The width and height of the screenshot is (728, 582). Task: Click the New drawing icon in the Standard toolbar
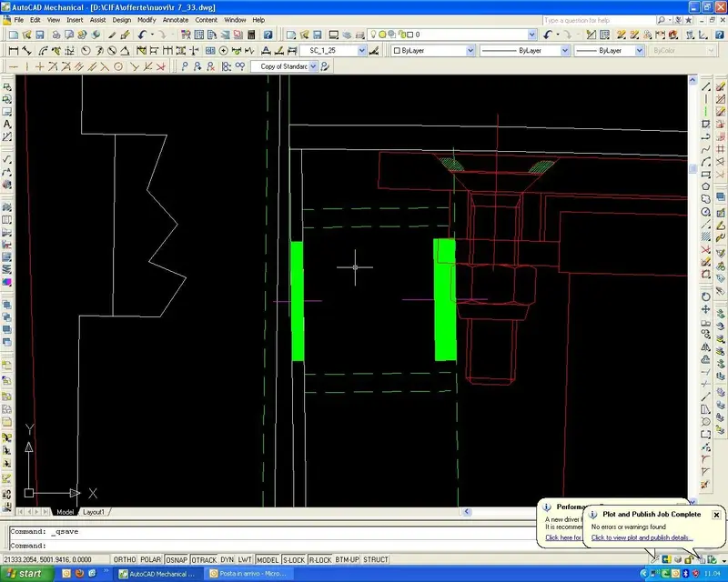click(x=14, y=35)
